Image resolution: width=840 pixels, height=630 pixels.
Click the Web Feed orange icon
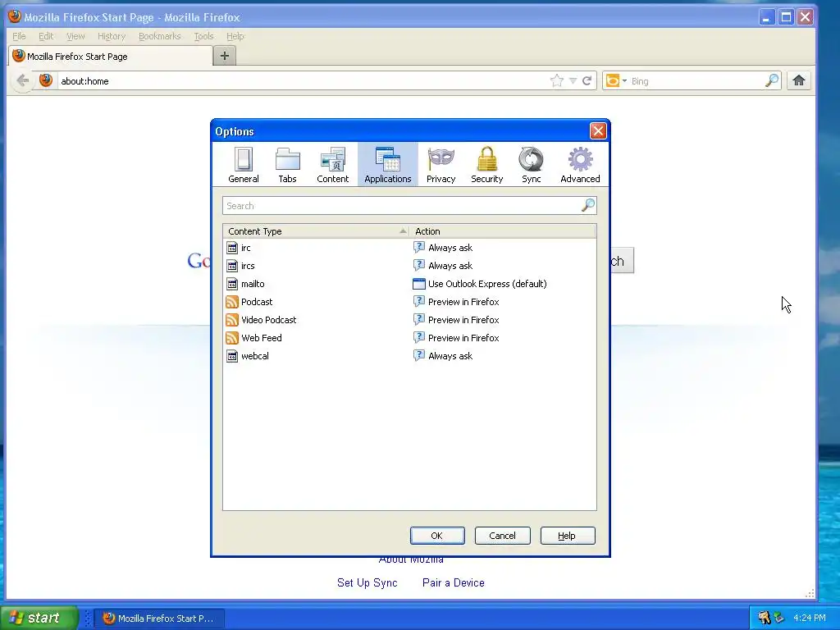click(232, 338)
